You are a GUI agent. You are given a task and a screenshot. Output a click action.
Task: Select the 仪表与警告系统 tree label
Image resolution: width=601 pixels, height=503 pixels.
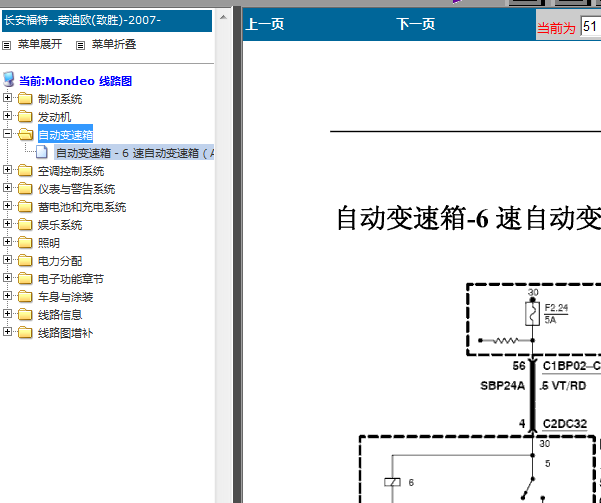pyautogui.click(x=76, y=189)
